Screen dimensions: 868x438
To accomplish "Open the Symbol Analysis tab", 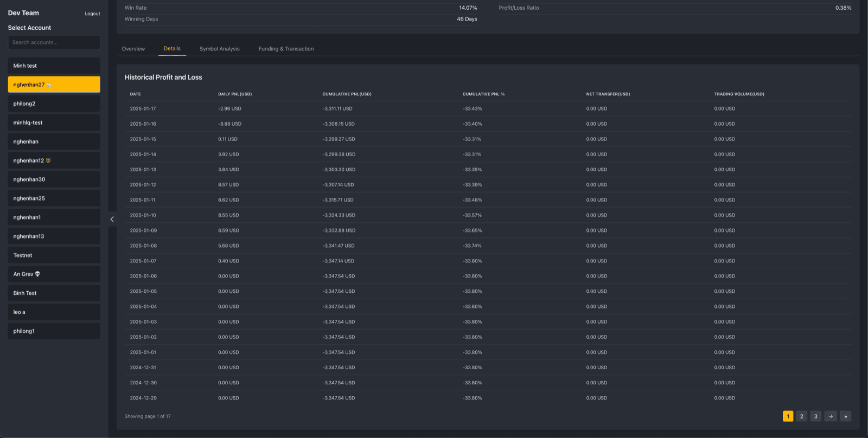I will coord(219,49).
